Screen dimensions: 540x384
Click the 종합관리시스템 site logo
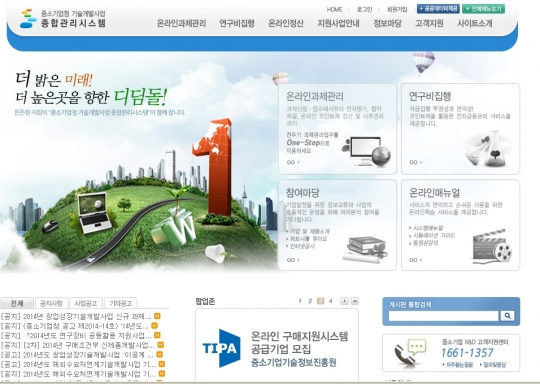[63, 19]
